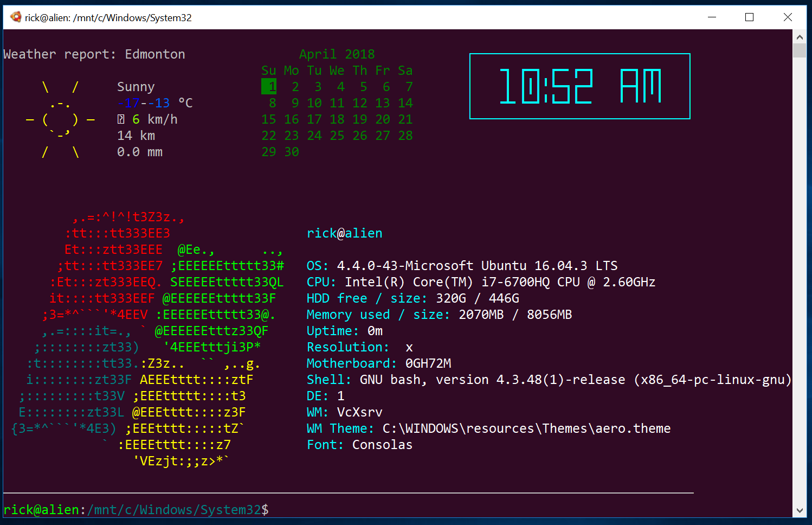This screenshot has height=525, width=812.
Task: Click the 'Resolution:' line
Action: 360,347
